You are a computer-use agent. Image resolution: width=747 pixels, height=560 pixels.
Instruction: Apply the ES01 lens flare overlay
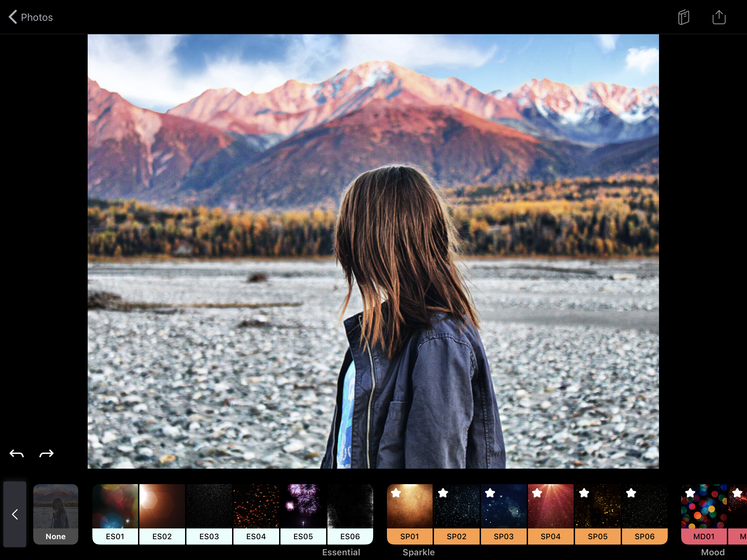115,514
